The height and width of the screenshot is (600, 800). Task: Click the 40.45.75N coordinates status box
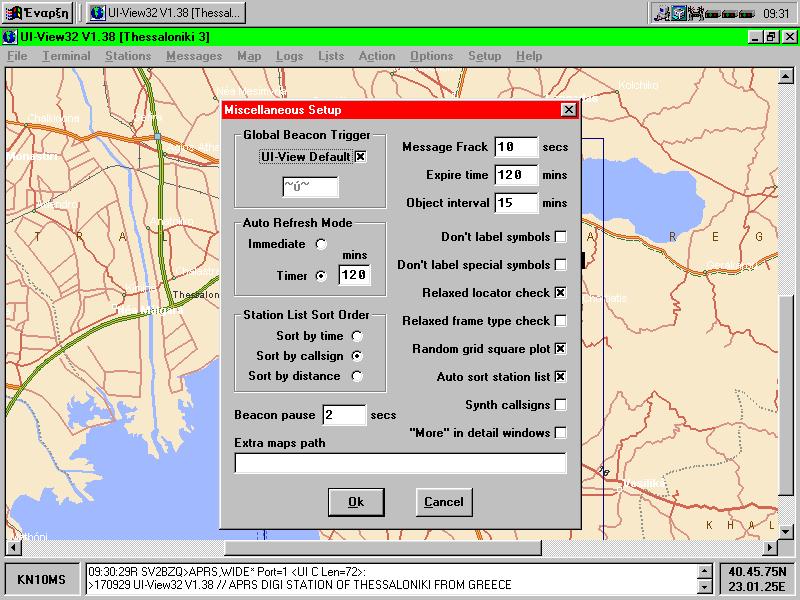(x=757, y=580)
